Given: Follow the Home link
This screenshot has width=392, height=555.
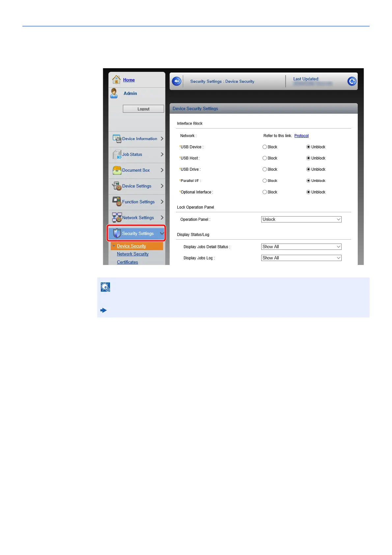Looking at the screenshot, I should pos(129,80).
